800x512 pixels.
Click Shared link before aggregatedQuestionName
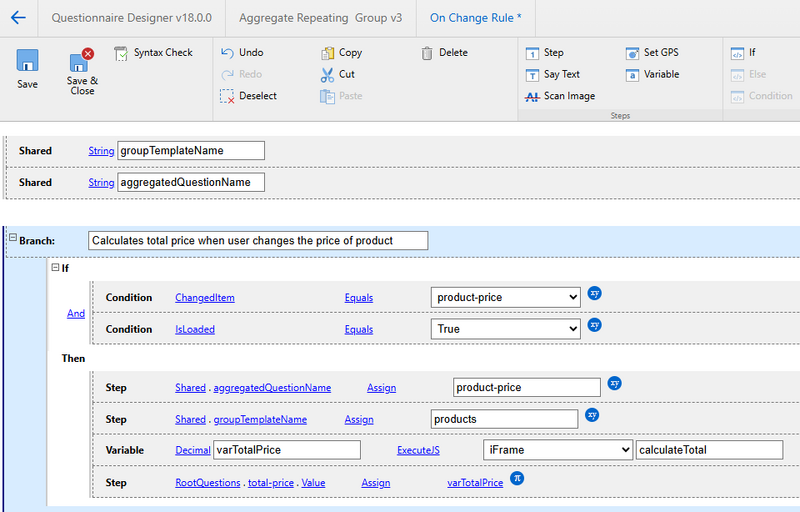(190, 388)
